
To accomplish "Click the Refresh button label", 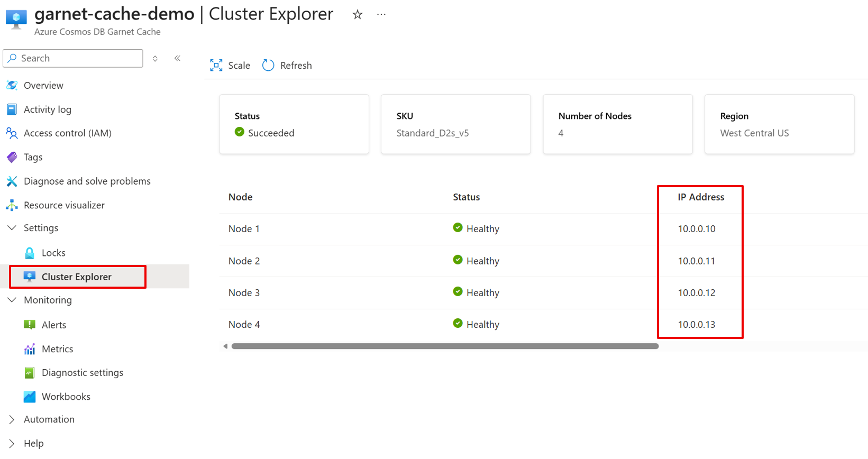I will point(296,66).
